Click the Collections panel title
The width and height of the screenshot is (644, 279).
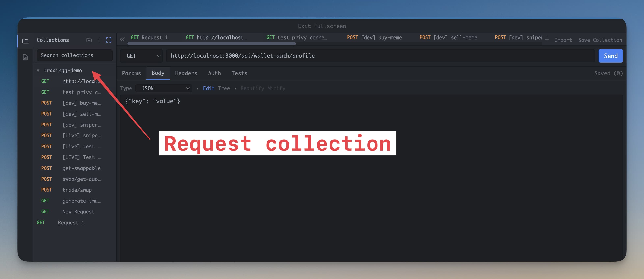click(x=53, y=40)
